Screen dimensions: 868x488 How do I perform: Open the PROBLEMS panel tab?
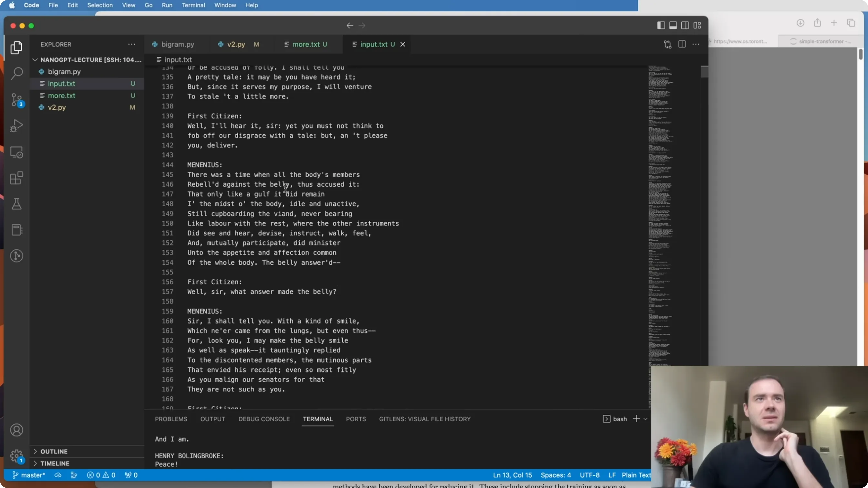171,419
